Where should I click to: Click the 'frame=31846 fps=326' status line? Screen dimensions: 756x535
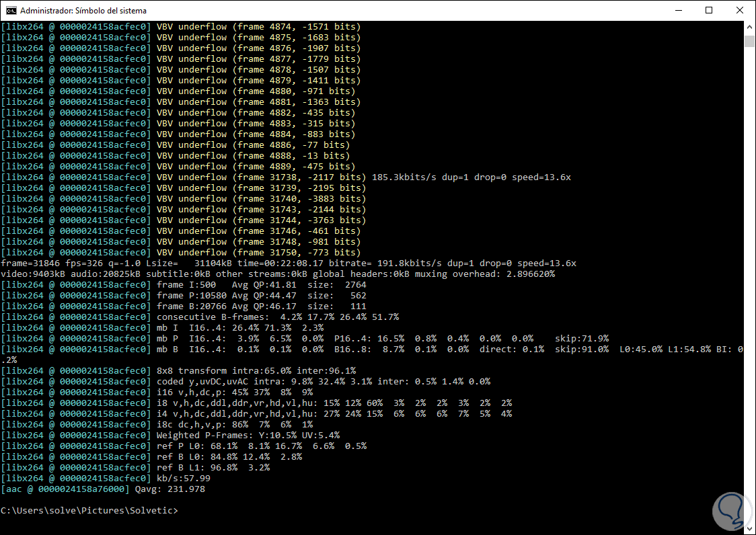click(x=289, y=263)
